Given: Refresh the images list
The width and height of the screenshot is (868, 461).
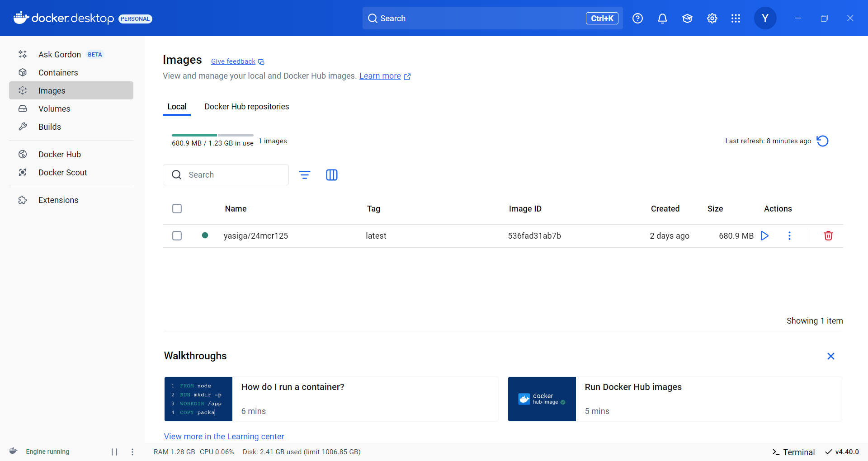Looking at the screenshot, I should (x=822, y=141).
